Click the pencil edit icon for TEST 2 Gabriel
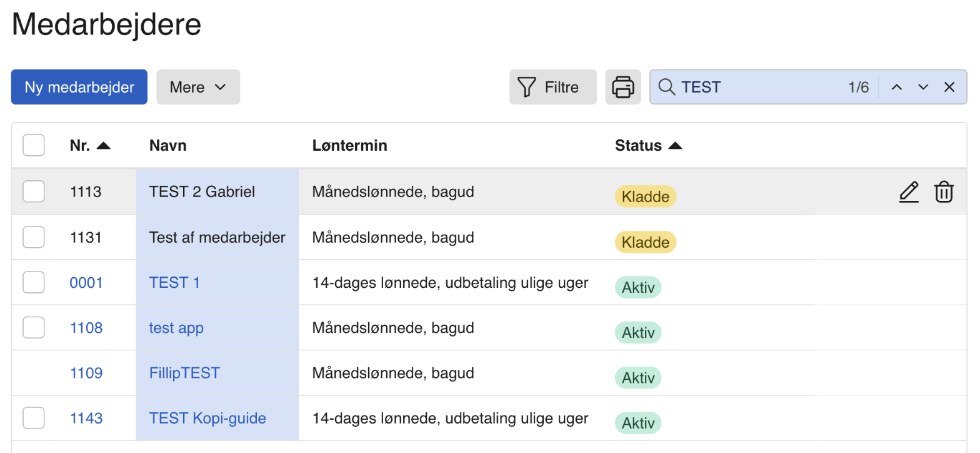980x453 pixels. pos(909,192)
